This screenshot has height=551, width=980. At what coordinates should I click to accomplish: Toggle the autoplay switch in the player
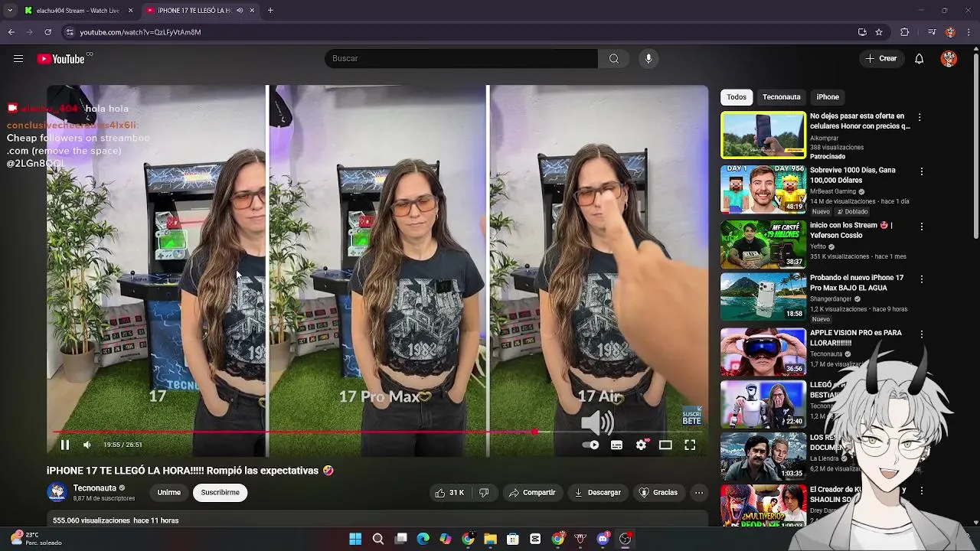coord(591,445)
